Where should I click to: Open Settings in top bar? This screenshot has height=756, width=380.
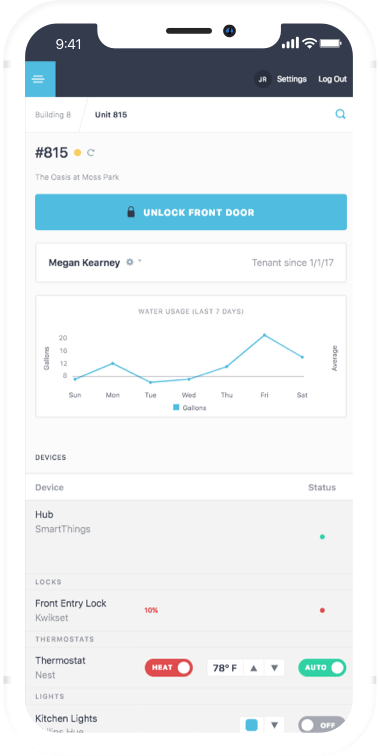click(x=292, y=79)
